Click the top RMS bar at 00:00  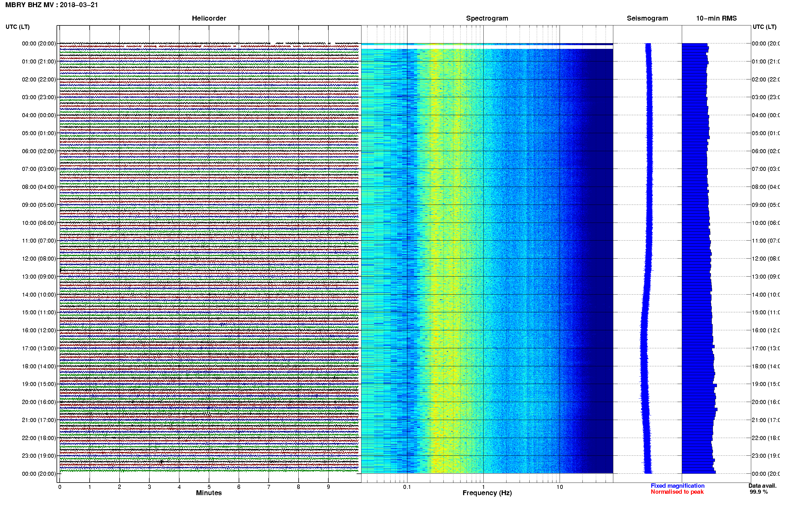coord(695,45)
